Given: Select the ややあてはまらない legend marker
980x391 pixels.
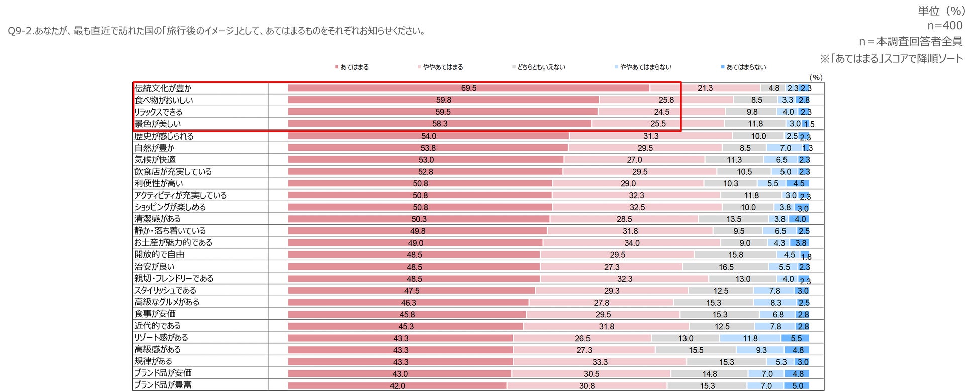Looking at the screenshot, I should click(x=616, y=67).
